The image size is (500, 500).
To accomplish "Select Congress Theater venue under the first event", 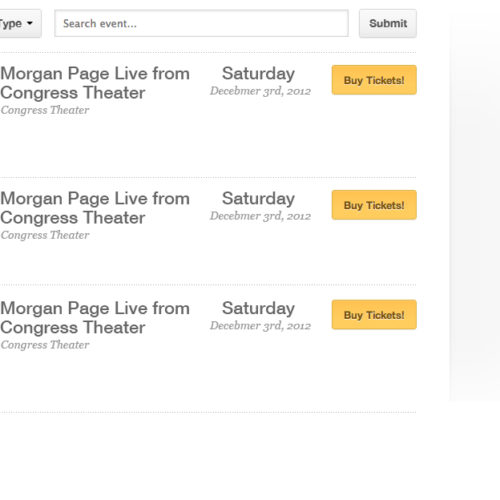I will 45,110.
